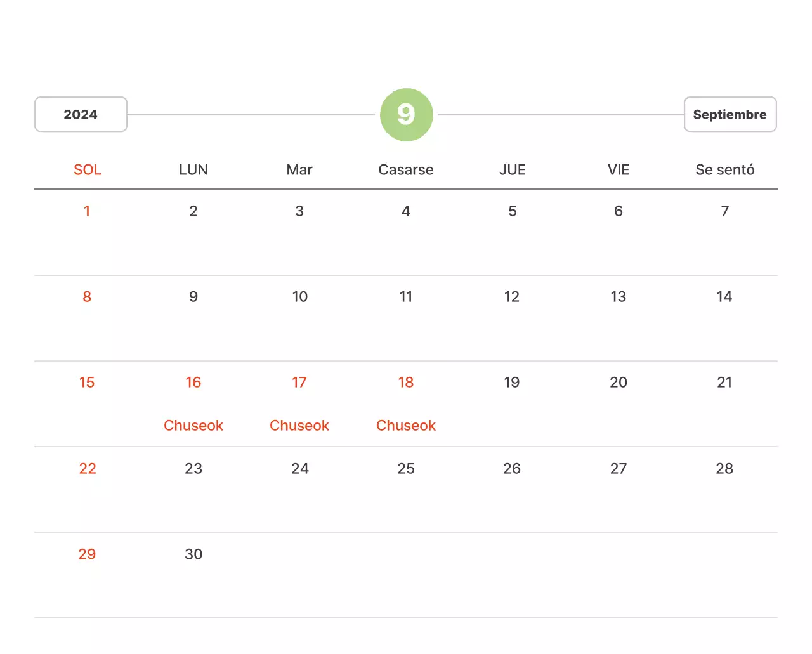Image resolution: width=812 pixels, height=654 pixels.
Task: Select September 1 on the calendar
Action: 87,211
